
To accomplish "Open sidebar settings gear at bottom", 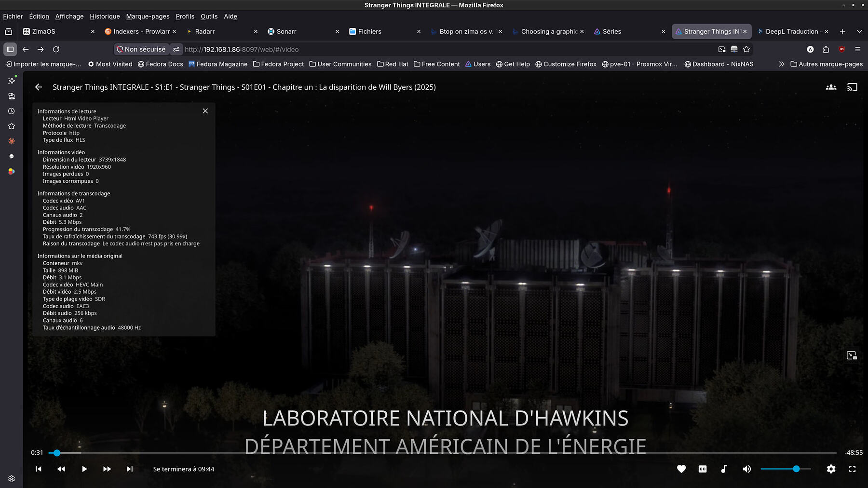I will pos(12,479).
